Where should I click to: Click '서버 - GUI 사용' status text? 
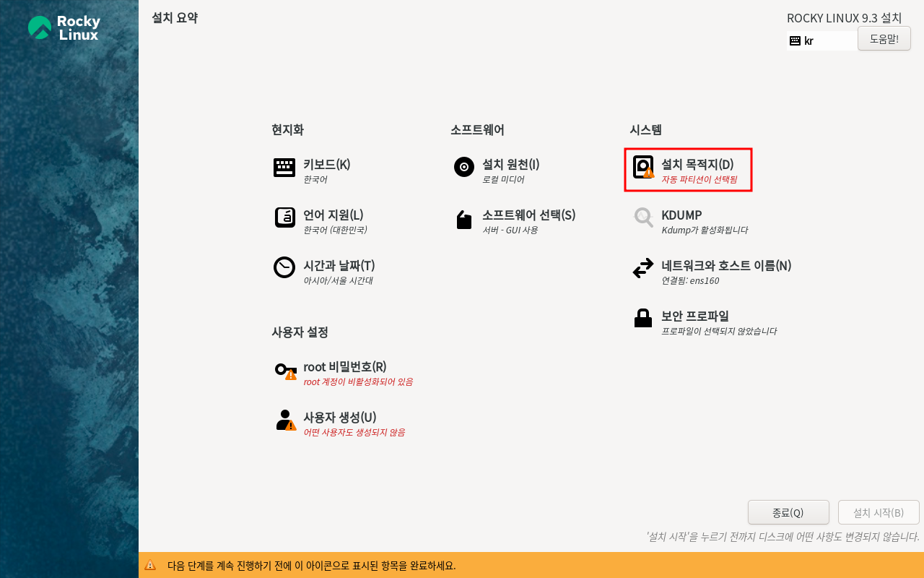point(510,230)
